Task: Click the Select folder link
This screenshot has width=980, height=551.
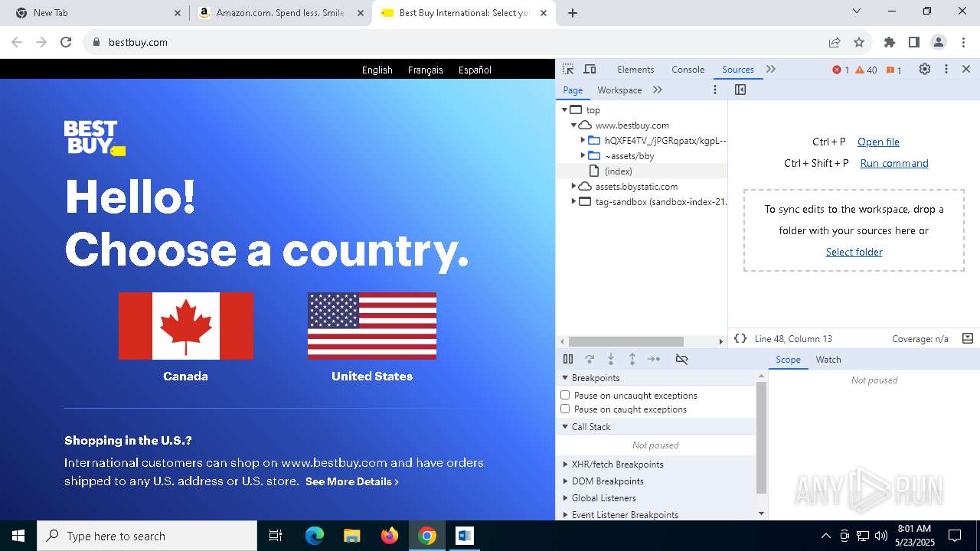Action: point(854,252)
